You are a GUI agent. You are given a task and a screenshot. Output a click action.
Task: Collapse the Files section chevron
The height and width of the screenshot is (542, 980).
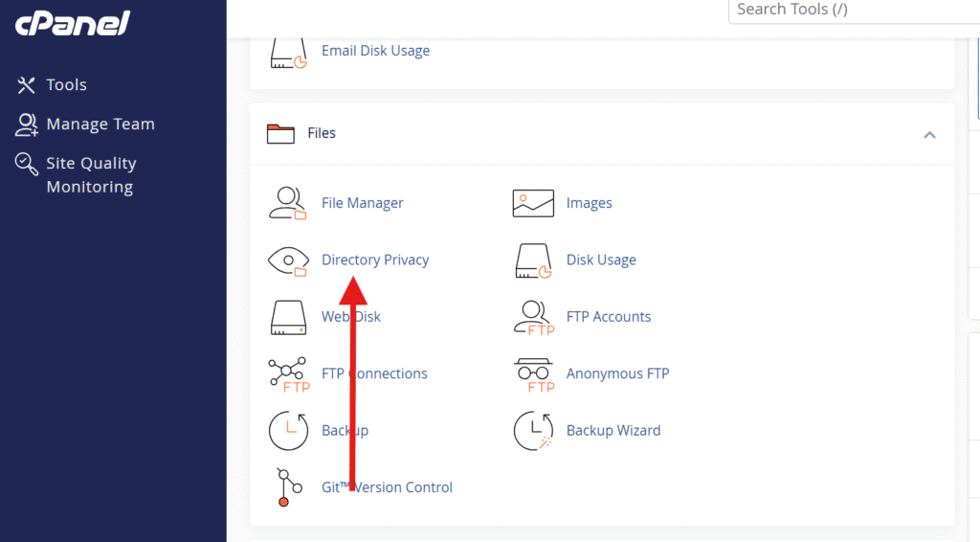[x=929, y=134]
